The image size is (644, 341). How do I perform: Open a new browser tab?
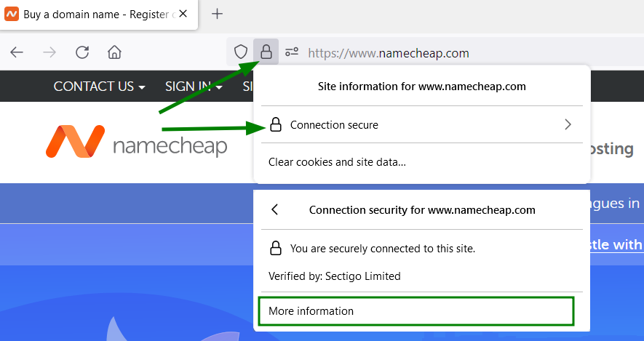click(x=217, y=14)
